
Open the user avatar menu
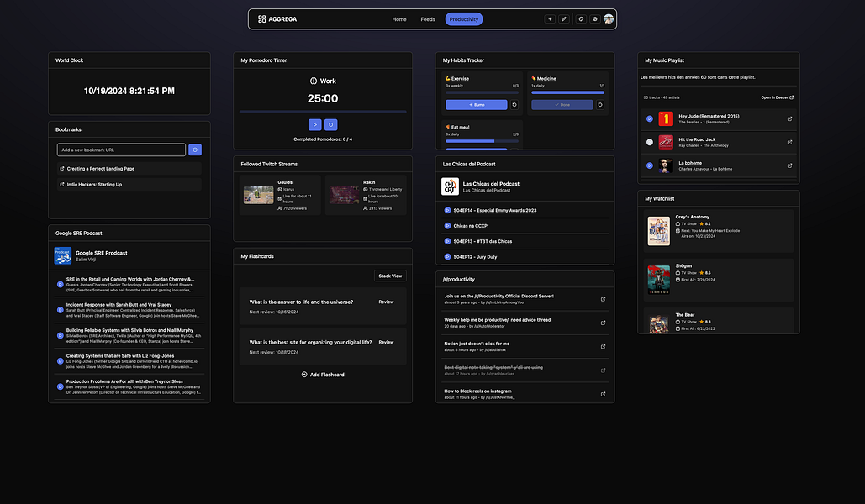click(609, 18)
